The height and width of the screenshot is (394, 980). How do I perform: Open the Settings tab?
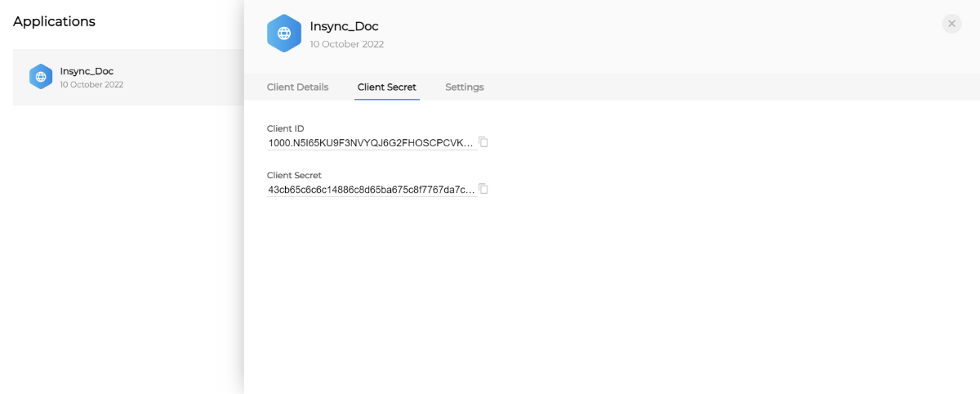464,87
